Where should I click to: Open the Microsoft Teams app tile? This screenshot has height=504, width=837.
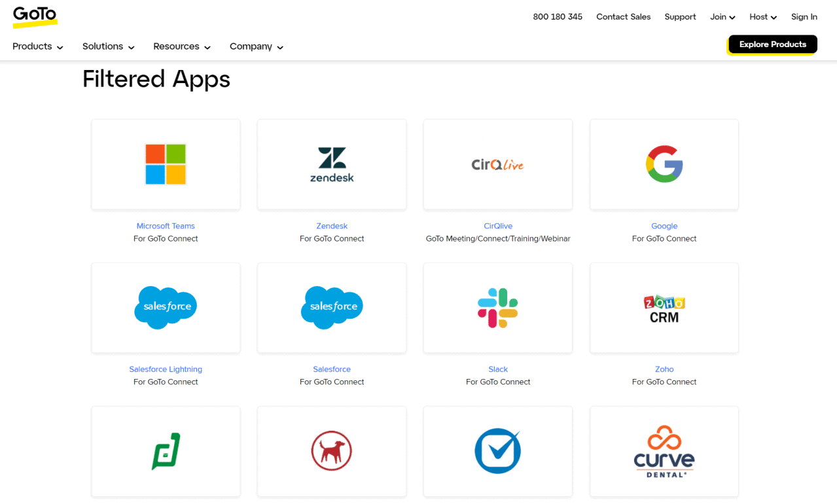pyautogui.click(x=166, y=164)
